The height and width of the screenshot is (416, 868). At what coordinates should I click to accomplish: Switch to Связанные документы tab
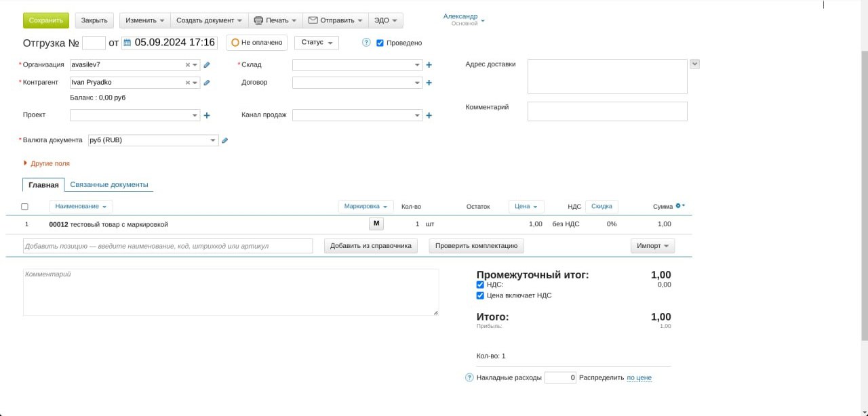click(109, 185)
